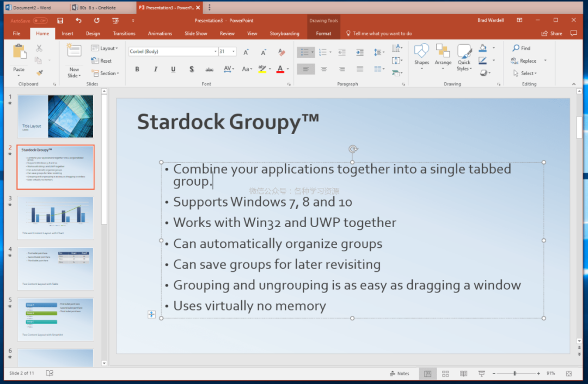The height and width of the screenshot is (384, 588).
Task: Open the File menu
Action: coord(16,34)
